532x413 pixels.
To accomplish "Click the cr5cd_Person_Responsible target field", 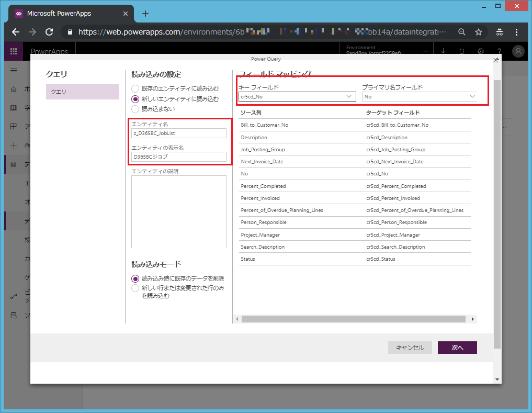I will 397,222.
